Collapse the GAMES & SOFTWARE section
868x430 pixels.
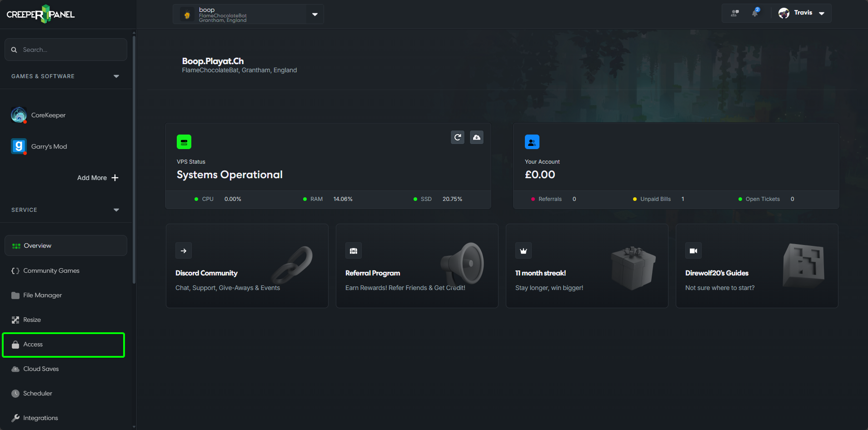[x=116, y=76]
